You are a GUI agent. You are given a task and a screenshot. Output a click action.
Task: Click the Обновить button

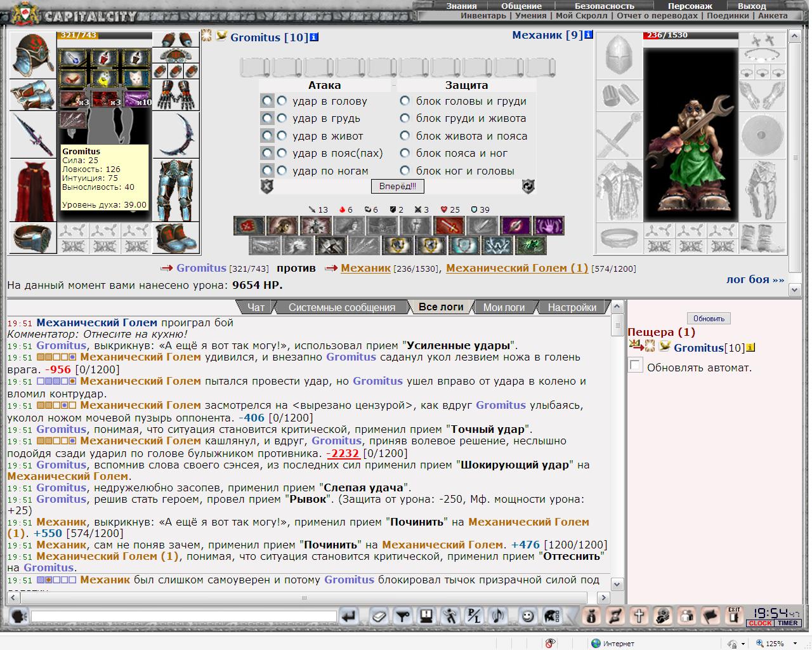[x=709, y=319]
